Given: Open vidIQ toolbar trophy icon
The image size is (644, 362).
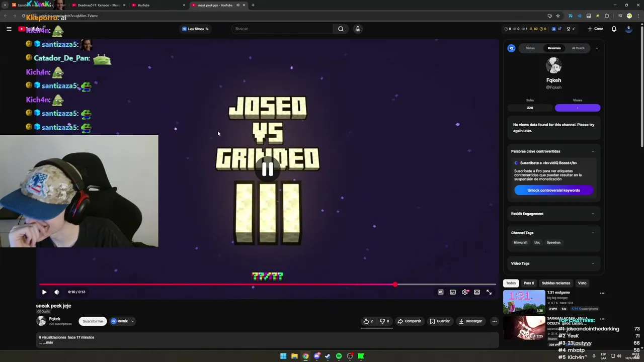Looking at the screenshot, I should pyautogui.click(x=568, y=29).
